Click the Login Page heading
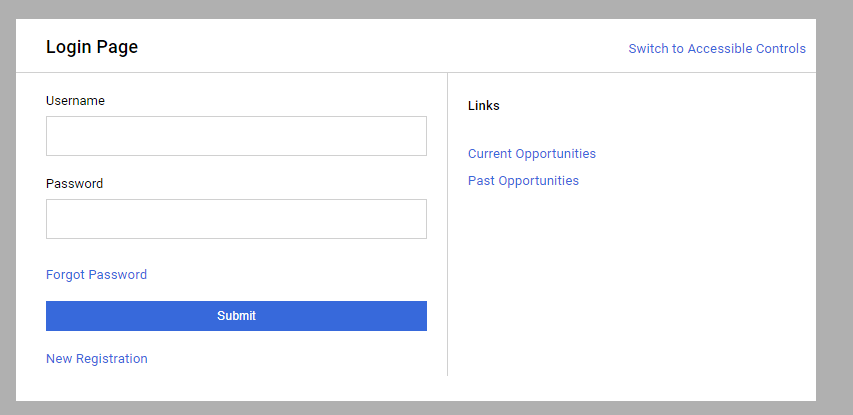 92,47
